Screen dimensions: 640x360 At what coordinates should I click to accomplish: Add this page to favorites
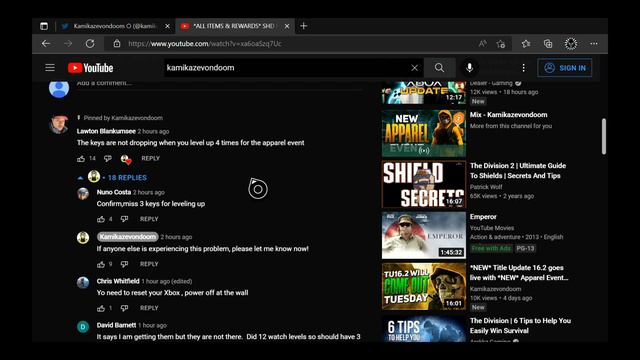coord(501,44)
